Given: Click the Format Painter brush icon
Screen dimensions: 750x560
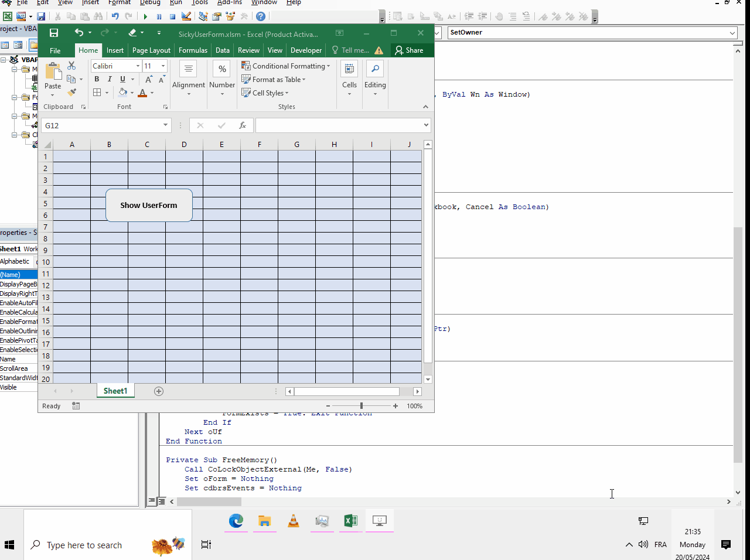Looking at the screenshot, I should point(71,93).
